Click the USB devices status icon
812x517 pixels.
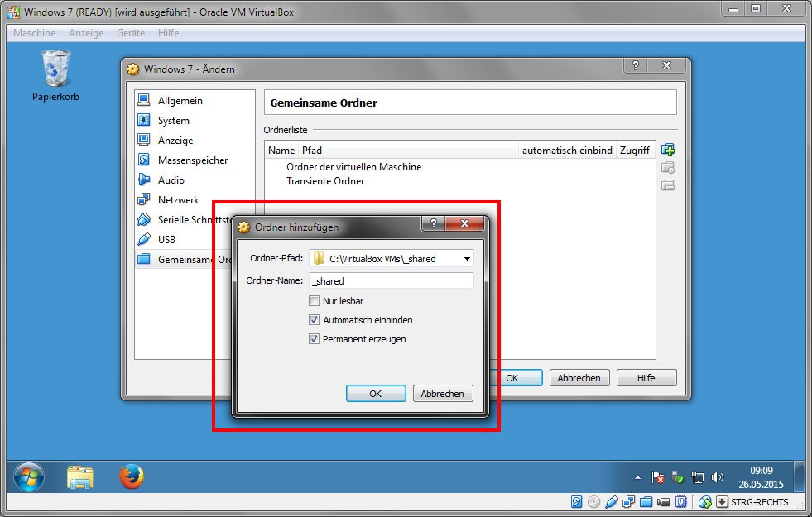611,501
